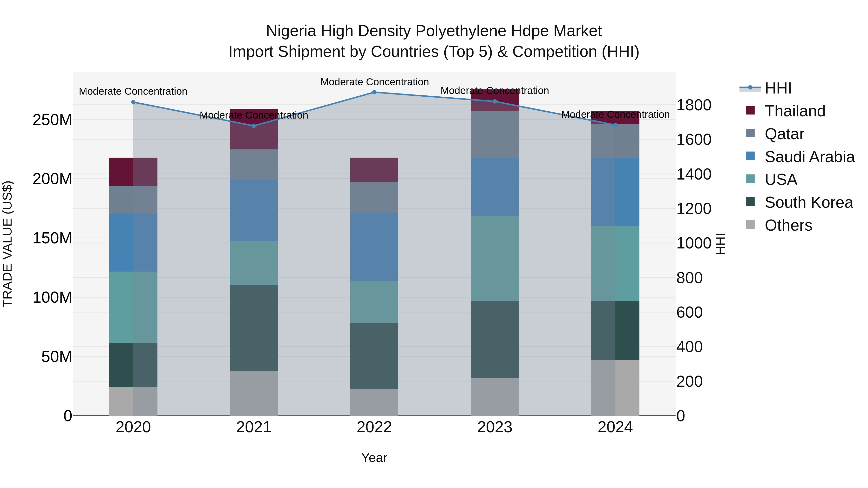Click the chart subtitle Import Shipment by Countries
Screen dimensions: 868x488
click(434, 52)
